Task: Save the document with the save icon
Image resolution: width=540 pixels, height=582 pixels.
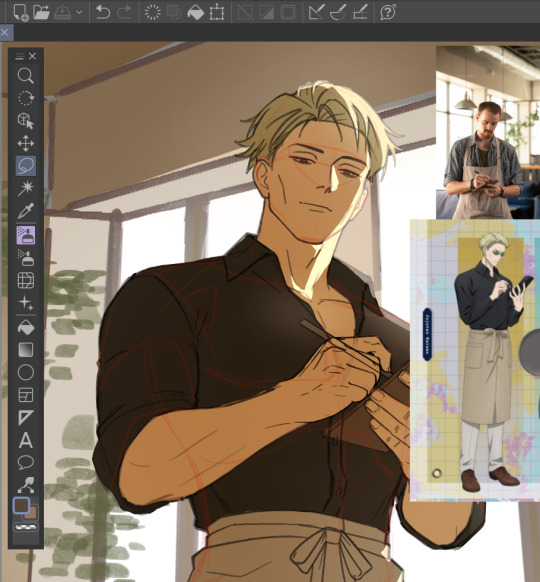Action: click(x=62, y=12)
